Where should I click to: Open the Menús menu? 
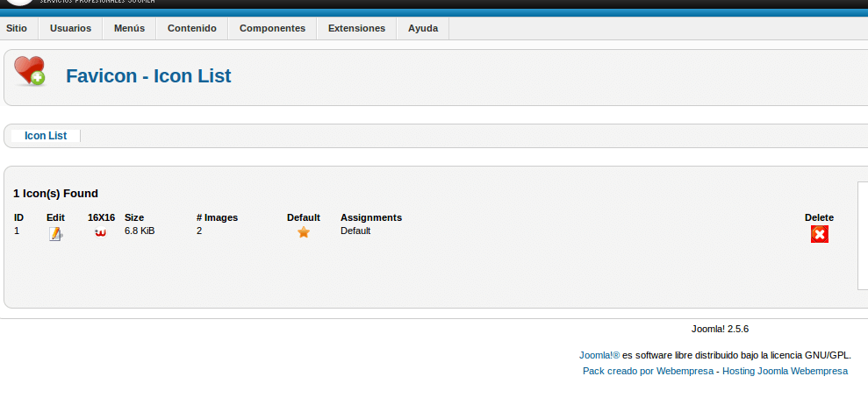[x=130, y=28]
